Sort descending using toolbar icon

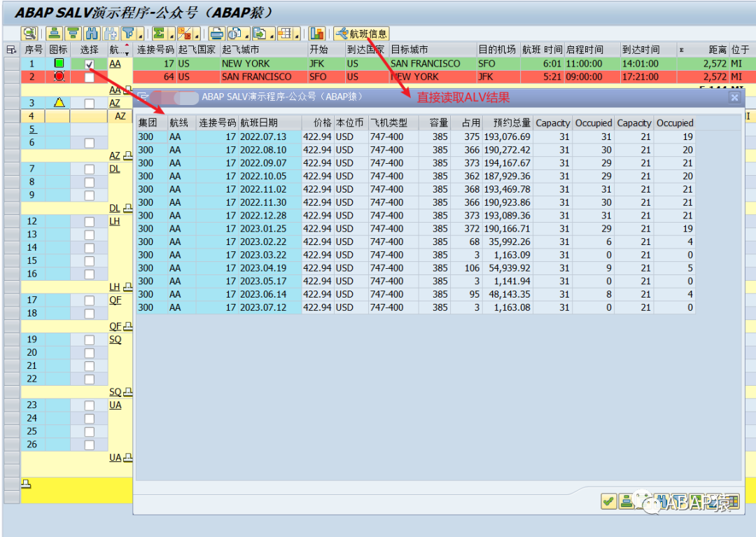tap(73, 34)
